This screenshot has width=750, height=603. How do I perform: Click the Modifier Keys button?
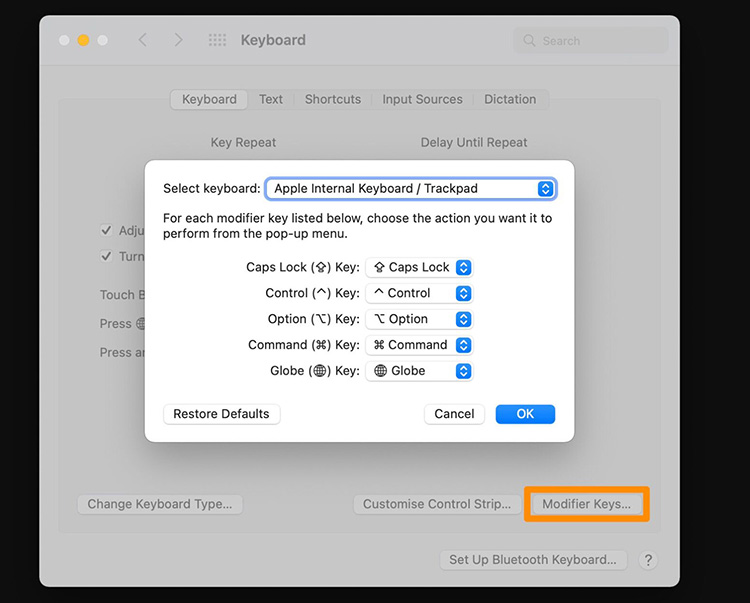(x=586, y=504)
